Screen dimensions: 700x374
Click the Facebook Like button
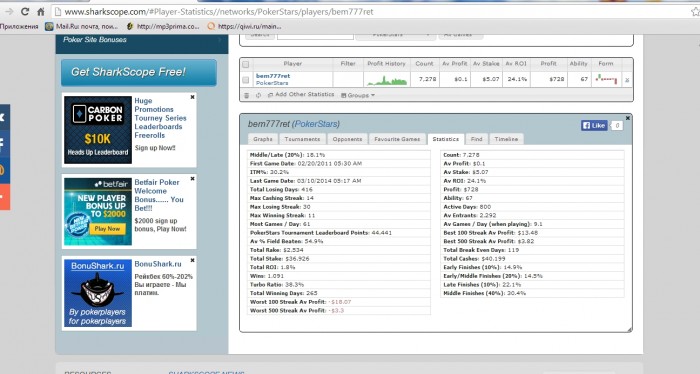[594, 126]
